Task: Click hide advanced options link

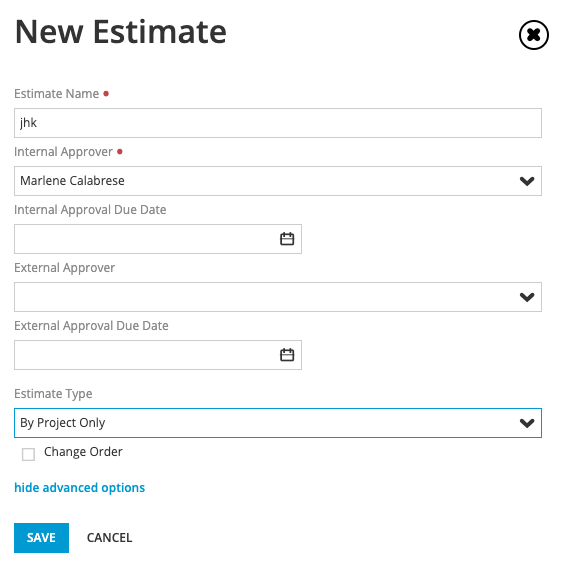Action: (x=80, y=487)
